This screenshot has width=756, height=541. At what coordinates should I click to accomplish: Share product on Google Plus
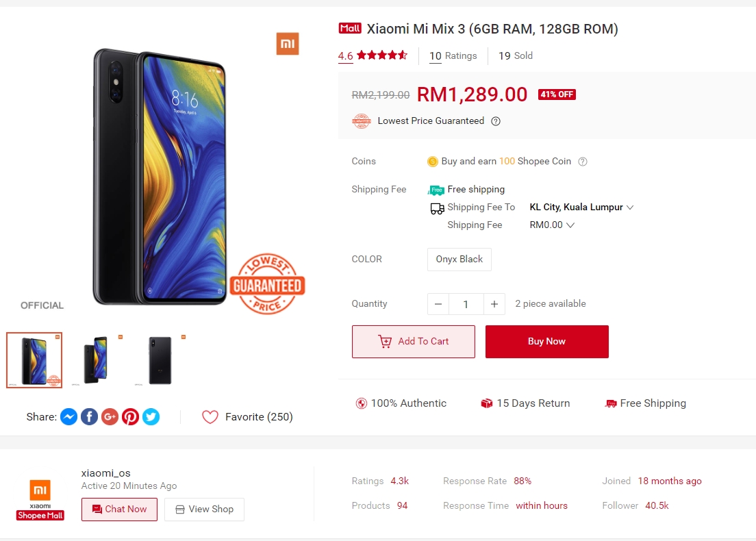coord(110,416)
